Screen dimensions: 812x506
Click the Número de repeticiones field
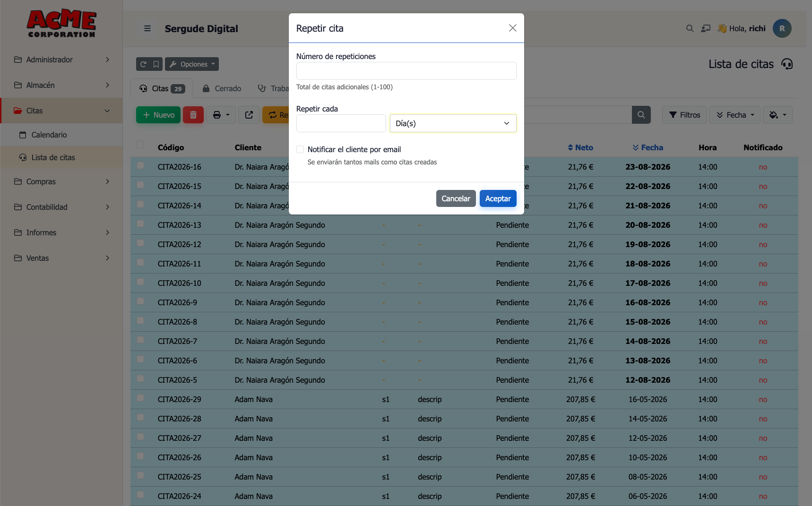406,71
